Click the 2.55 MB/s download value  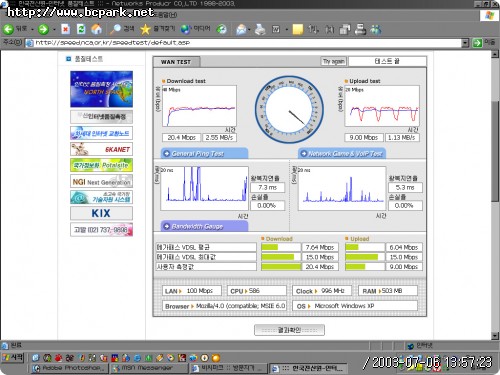click(x=219, y=138)
